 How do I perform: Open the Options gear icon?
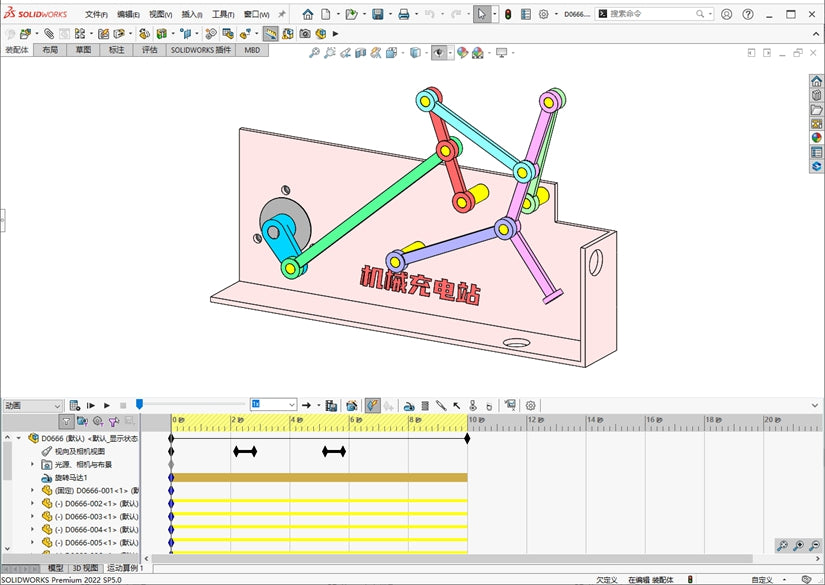pos(544,14)
